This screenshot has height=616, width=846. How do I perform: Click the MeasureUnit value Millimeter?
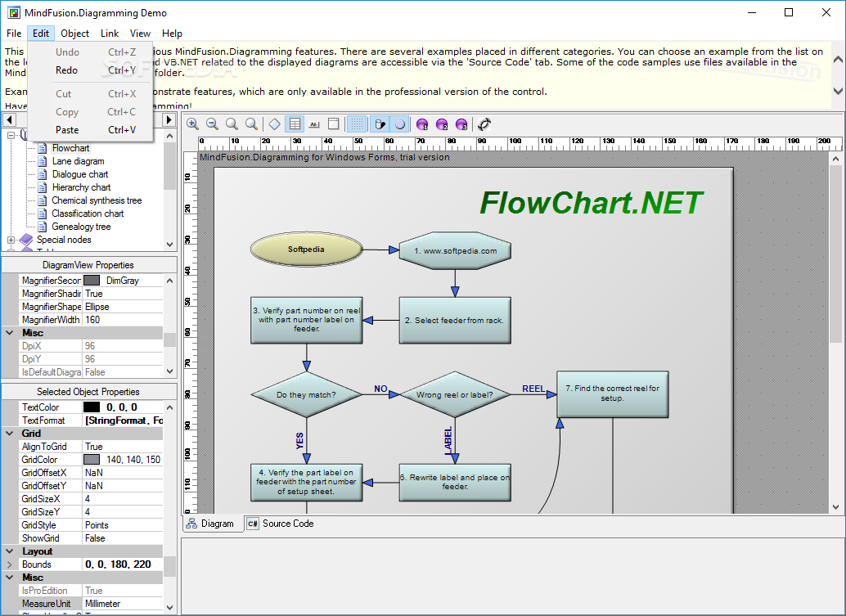[x=123, y=604]
